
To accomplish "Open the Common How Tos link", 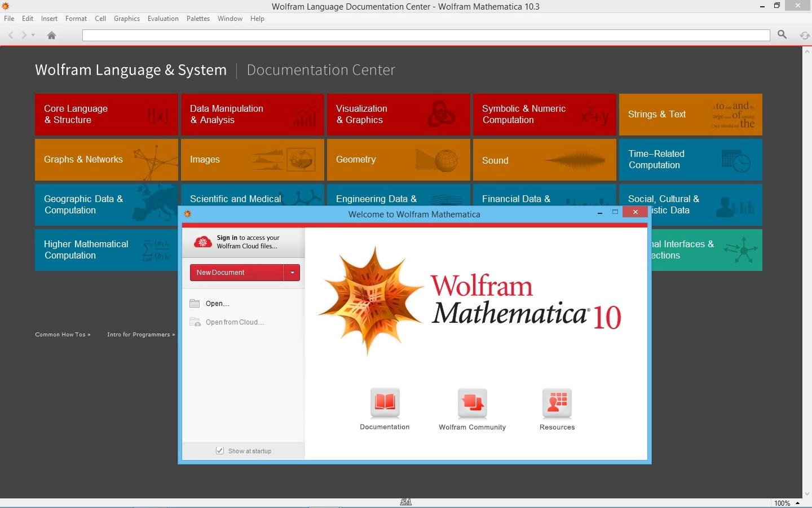I will [63, 334].
